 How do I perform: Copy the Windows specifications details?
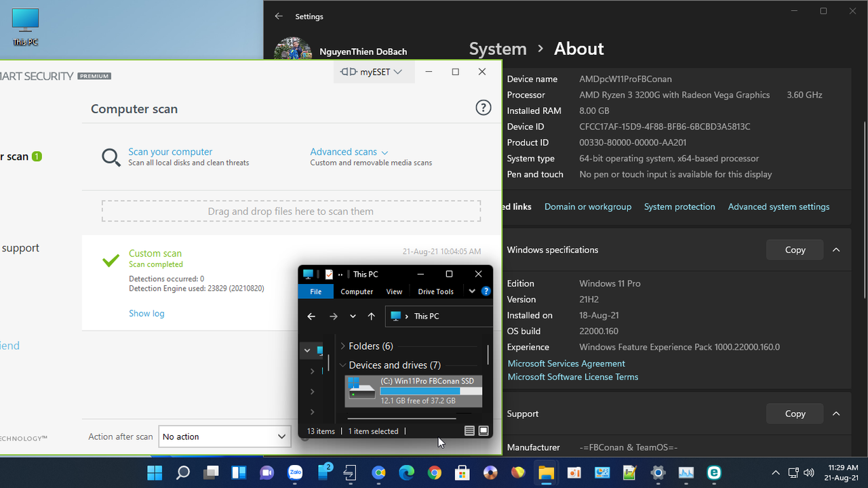794,249
